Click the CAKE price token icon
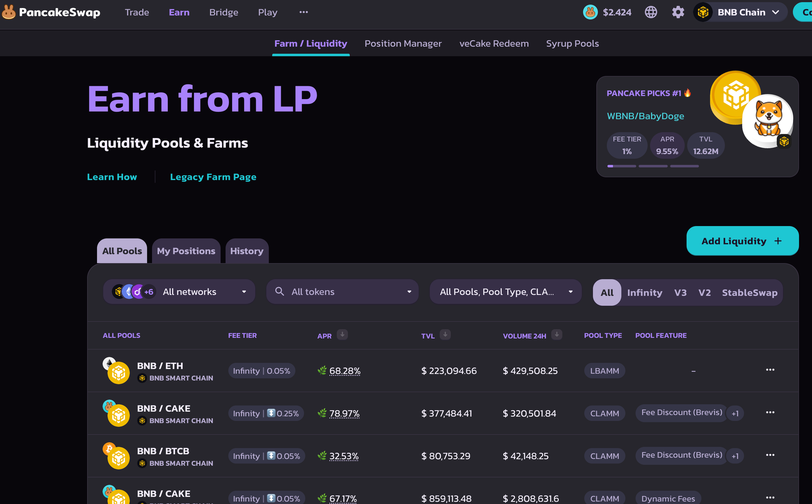Screen dimensions: 812x504 pos(590,12)
